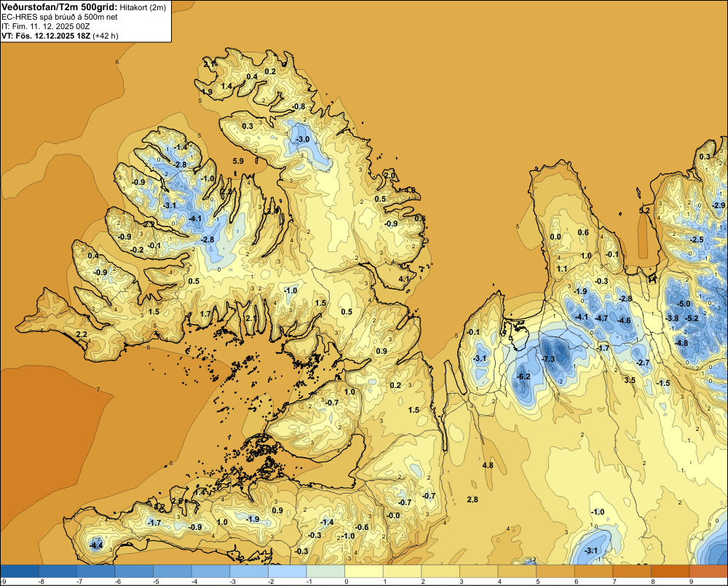This screenshot has width=728, height=586.
Task: Select the legend swatch between -1 and 0
Action: (325, 571)
